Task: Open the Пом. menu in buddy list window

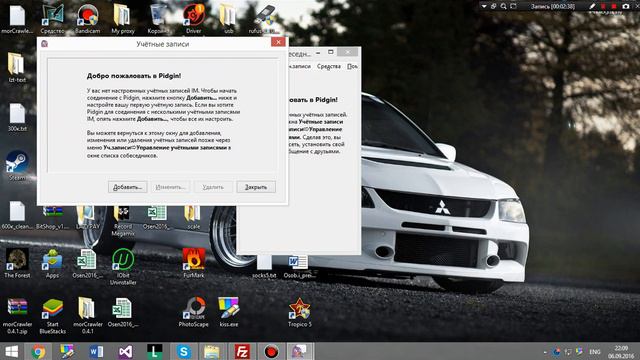Action: [352, 66]
